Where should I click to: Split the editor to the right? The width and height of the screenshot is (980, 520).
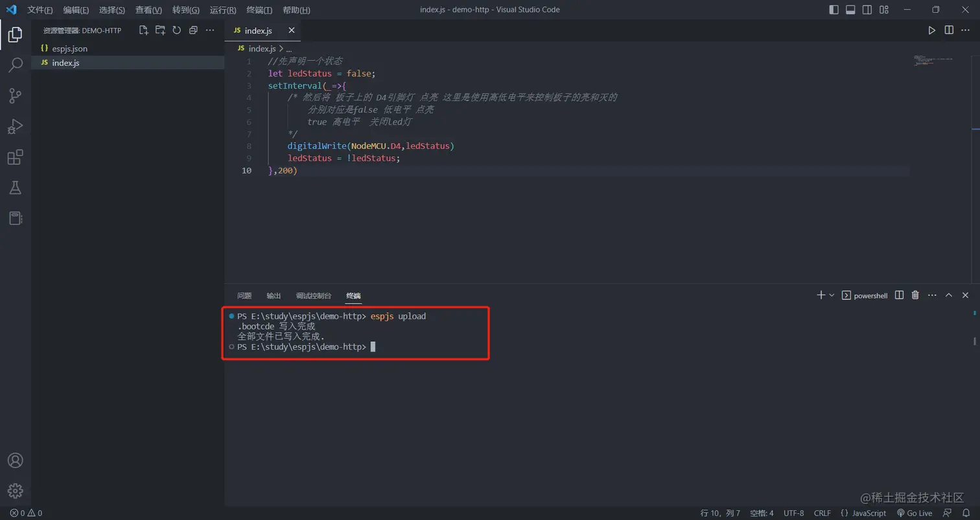[949, 30]
